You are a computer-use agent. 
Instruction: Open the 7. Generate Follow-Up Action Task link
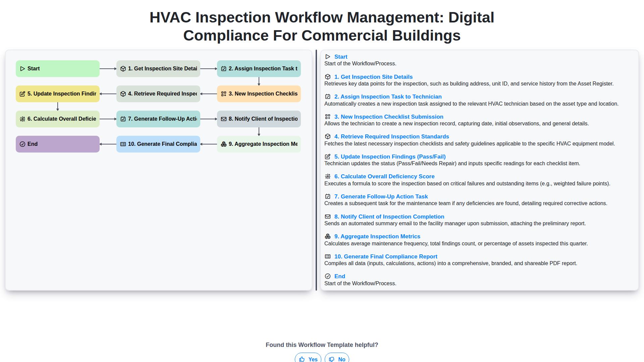click(381, 196)
